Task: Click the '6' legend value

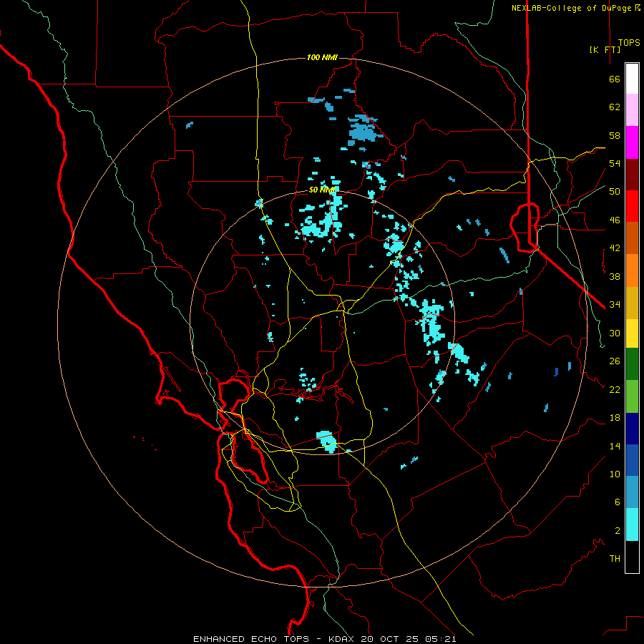Action: (618, 502)
